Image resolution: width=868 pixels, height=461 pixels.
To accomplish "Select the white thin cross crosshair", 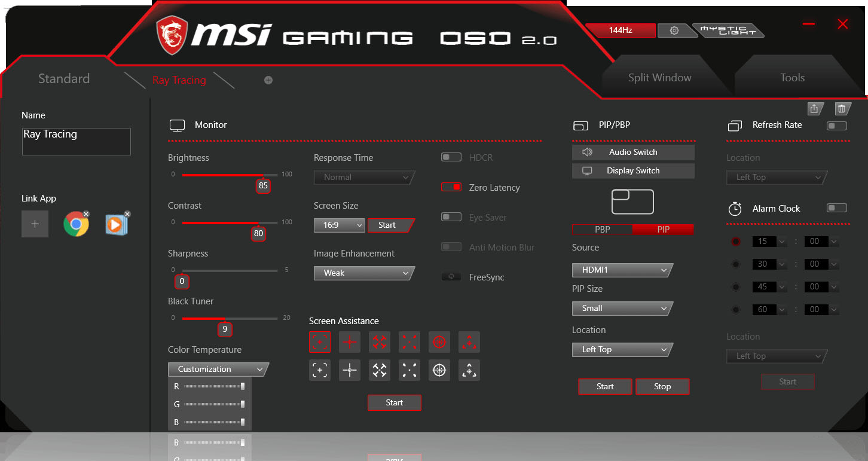I will click(x=350, y=370).
